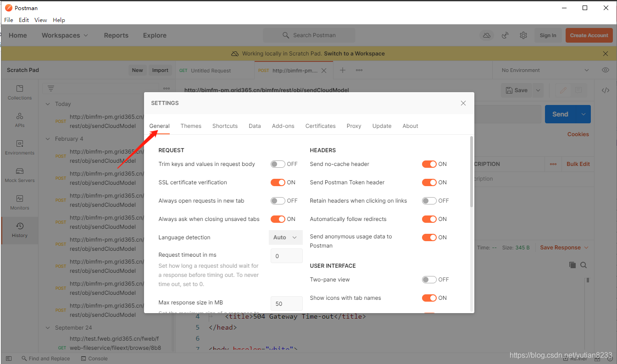Toggle Automatically follow redirects switch

point(429,219)
